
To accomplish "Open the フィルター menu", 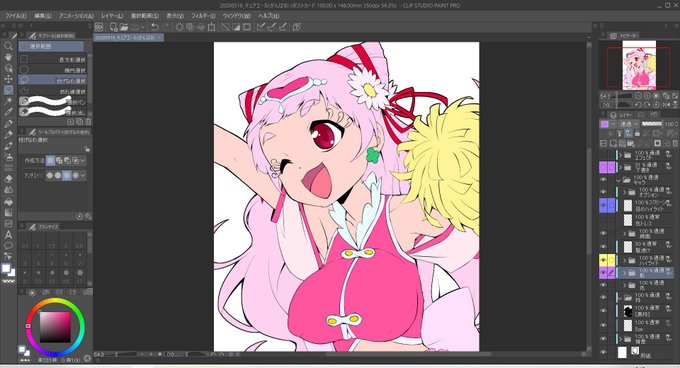I will (x=203, y=16).
